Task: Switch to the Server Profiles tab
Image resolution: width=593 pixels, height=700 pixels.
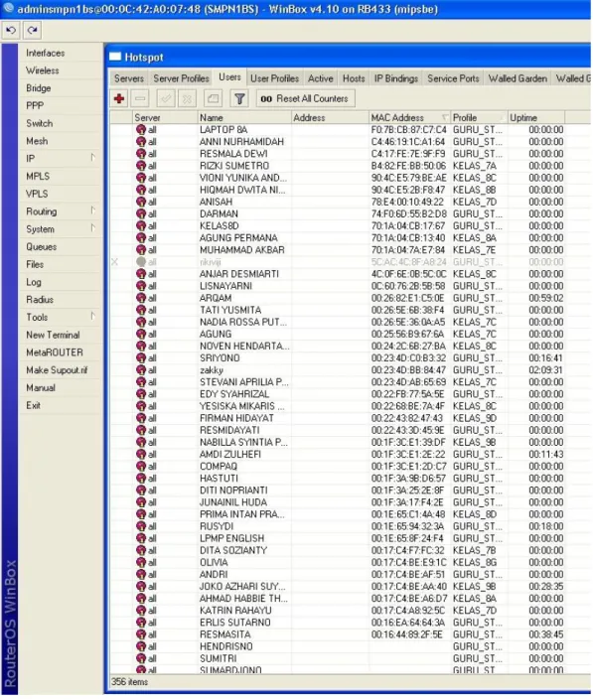Action: pos(181,78)
